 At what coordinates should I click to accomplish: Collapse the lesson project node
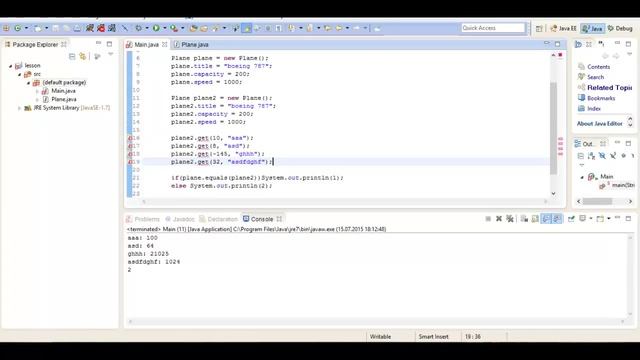[11, 66]
